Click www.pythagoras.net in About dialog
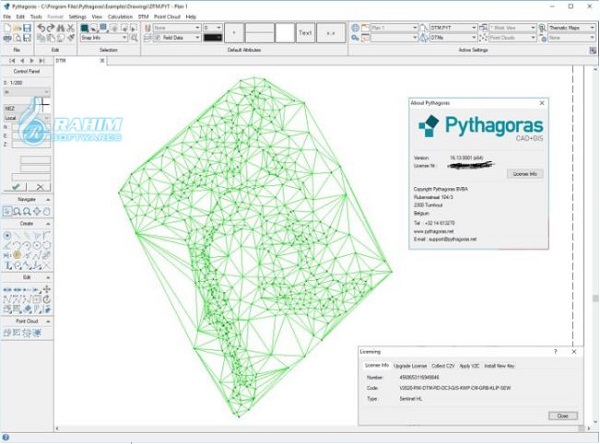This screenshot has height=444, width=600. pos(433,231)
